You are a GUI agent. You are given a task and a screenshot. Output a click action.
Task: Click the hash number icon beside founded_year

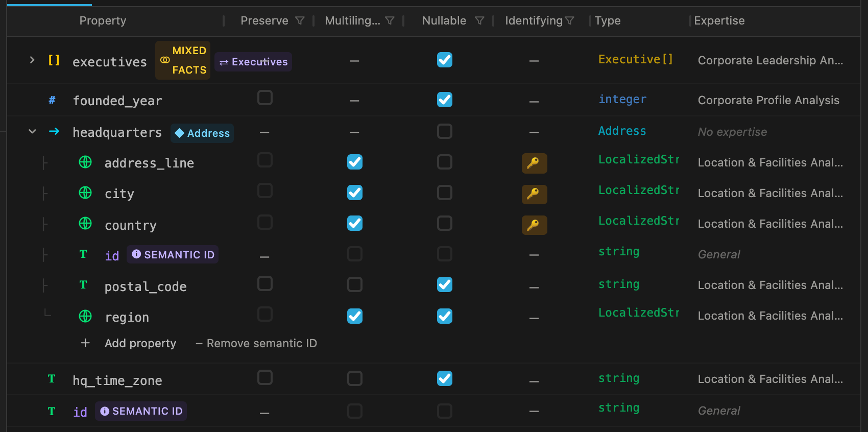52,100
